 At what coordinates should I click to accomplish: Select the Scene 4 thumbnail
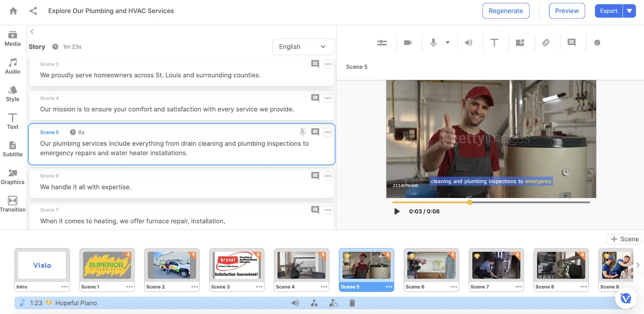pos(301,265)
